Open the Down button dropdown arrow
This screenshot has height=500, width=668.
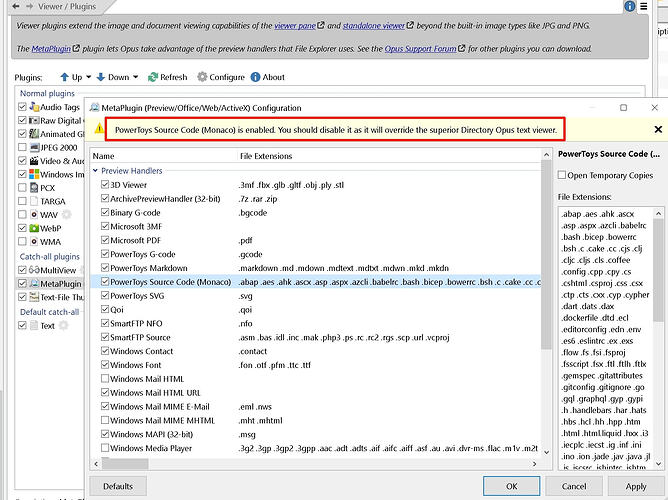(x=137, y=77)
